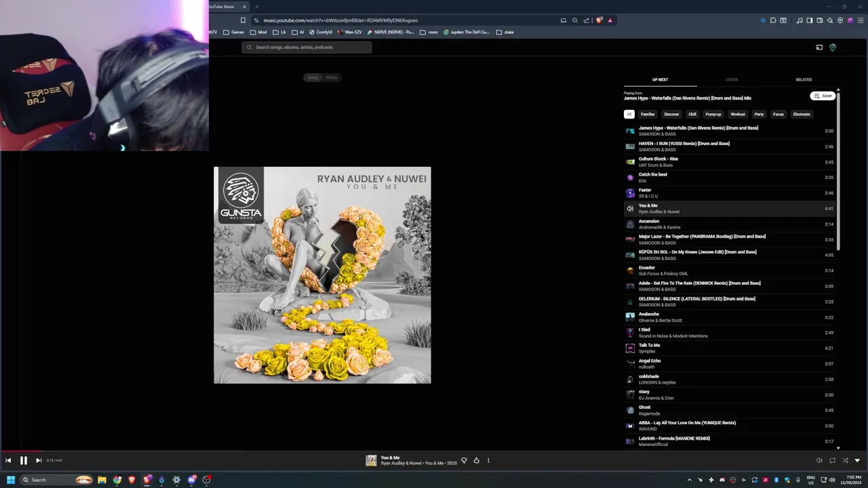This screenshot has height=488, width=868.
Task: Switch to Song mode
Action: click(x=313, y=77)
